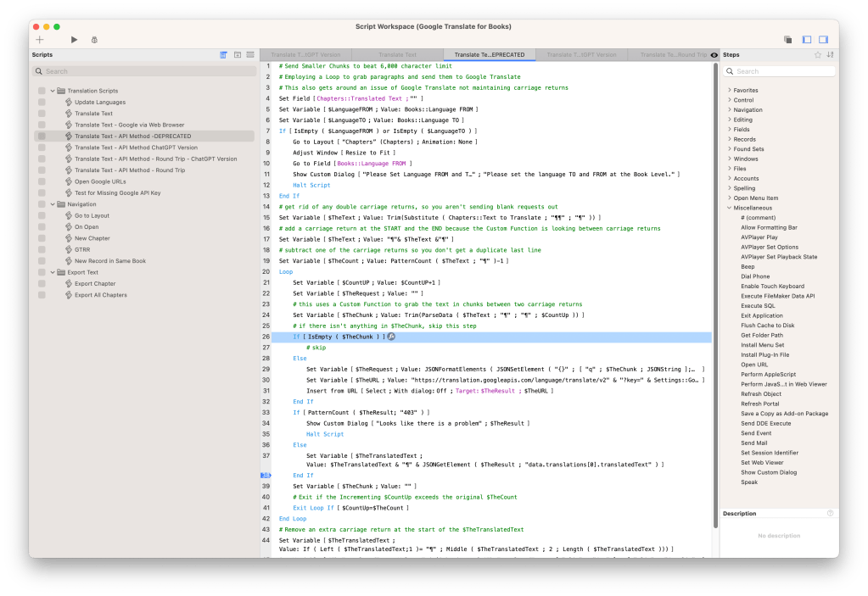Click the new folder icon in Scripts panel
The image size is (868, 596).
pos(238,55)
